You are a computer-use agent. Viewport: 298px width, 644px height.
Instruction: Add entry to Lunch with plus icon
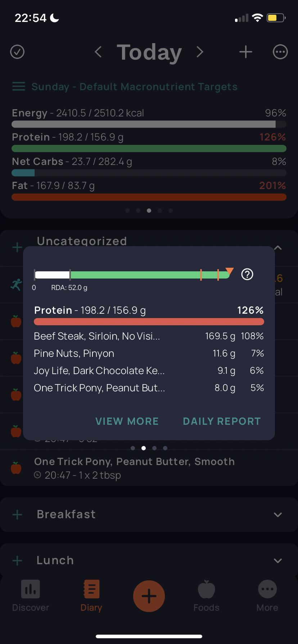coord(17,561)
